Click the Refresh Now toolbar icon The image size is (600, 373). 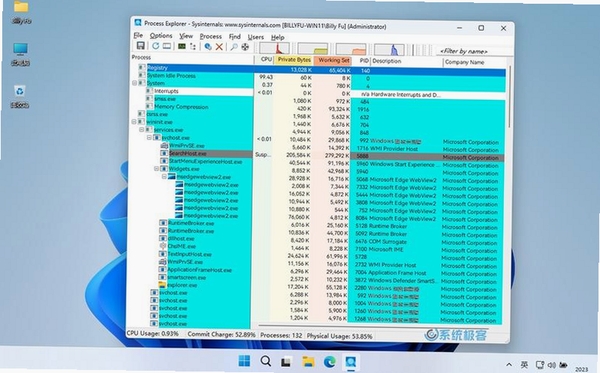pos(155,46)
